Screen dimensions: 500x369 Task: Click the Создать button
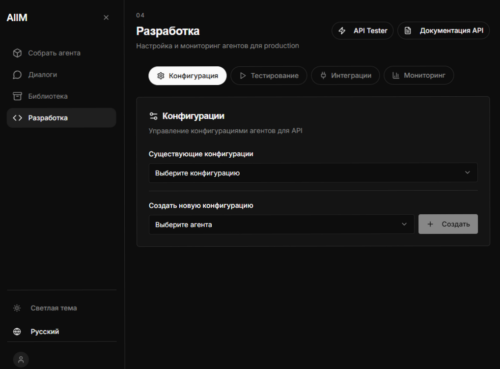point(448,224)
